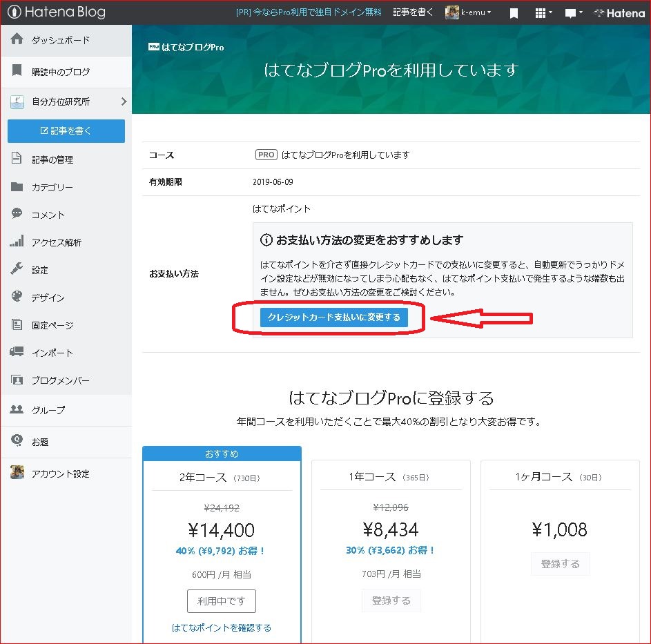Click the info icon beside お支払い方法の変更
Screen dimensions: 651x644
pyautogui.click(x=266, y=240)
